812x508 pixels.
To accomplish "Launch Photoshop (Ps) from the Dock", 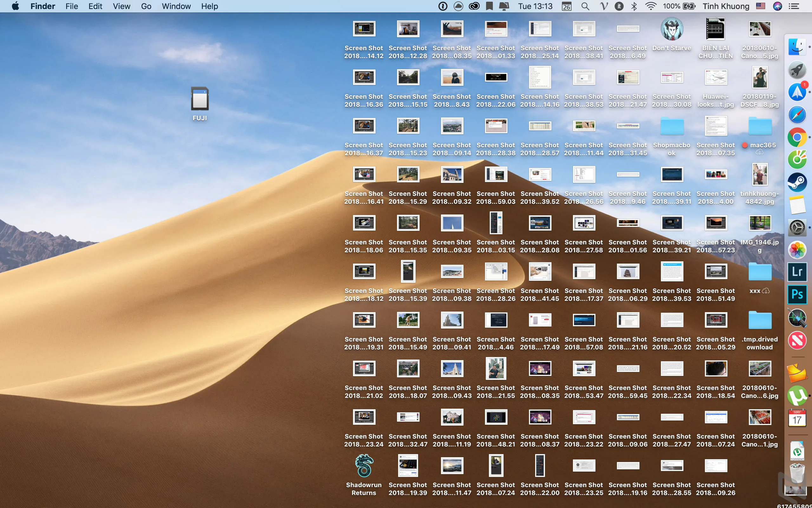I will 797,295.
